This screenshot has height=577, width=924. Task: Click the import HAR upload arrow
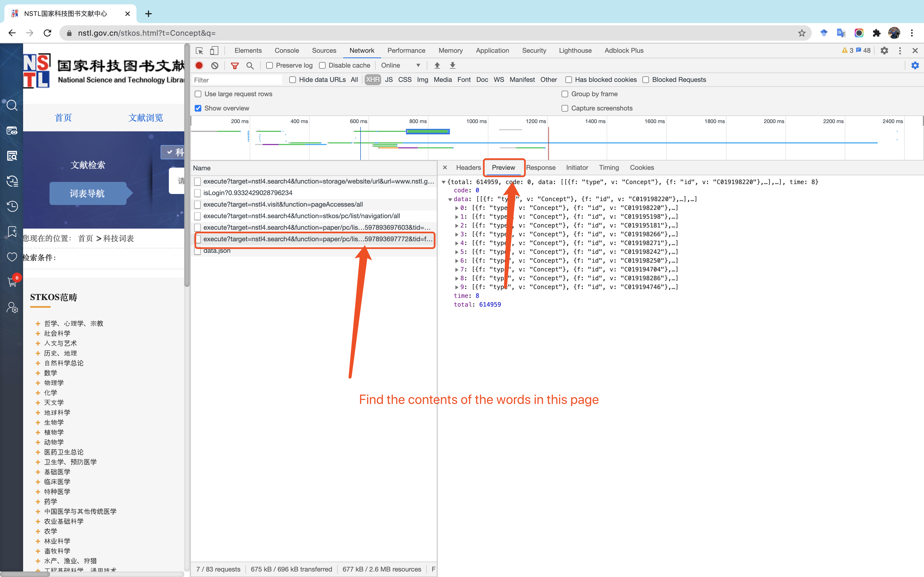(437, 65)
